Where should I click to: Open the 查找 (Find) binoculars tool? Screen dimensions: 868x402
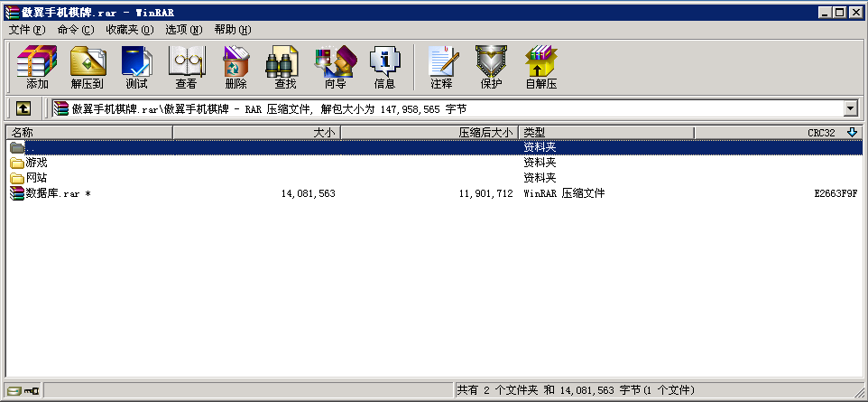coord(285,68)
